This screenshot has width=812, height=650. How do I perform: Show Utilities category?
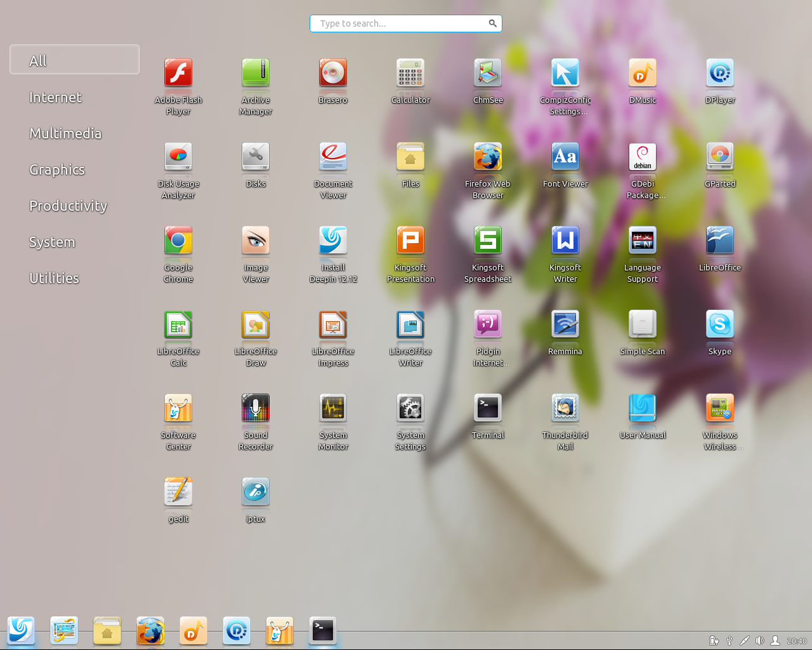(x=54, y=278)
